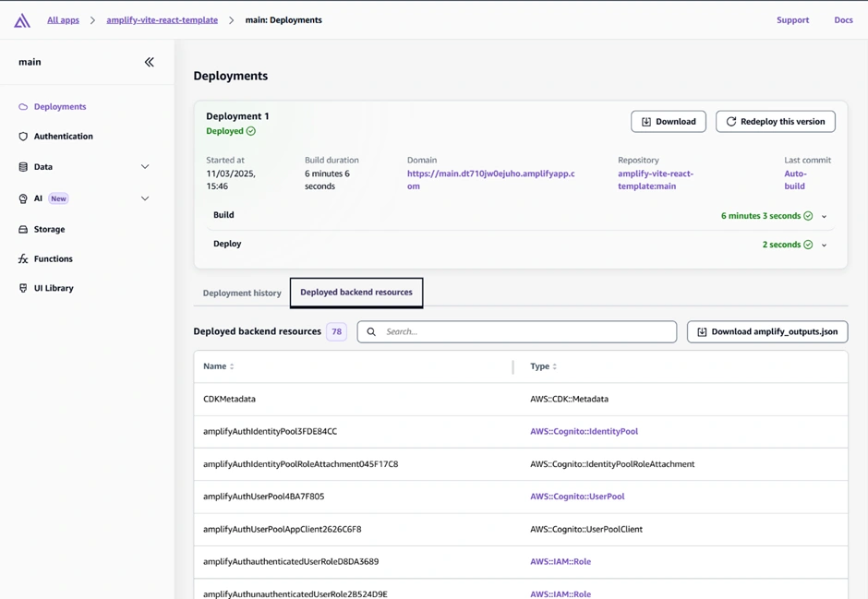The width and height of the screenshot is (868, 599).
Task: Collapse the sidebar with double-chevron icon
Action: [x=149, y=62]
